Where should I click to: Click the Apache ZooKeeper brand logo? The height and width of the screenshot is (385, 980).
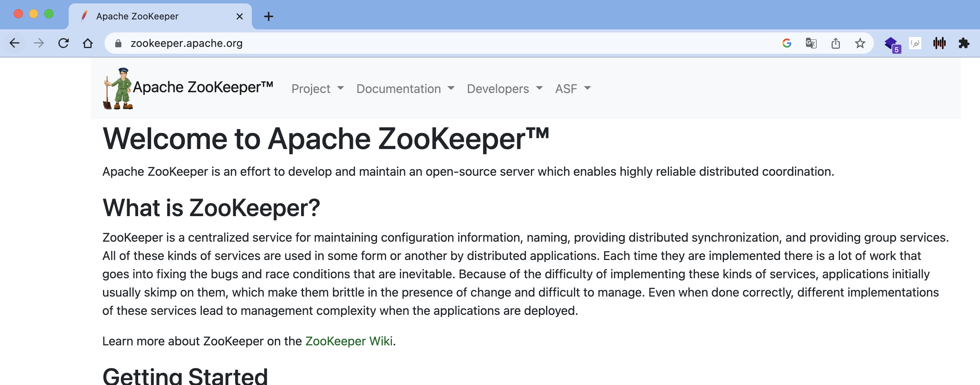coord(189,88)
